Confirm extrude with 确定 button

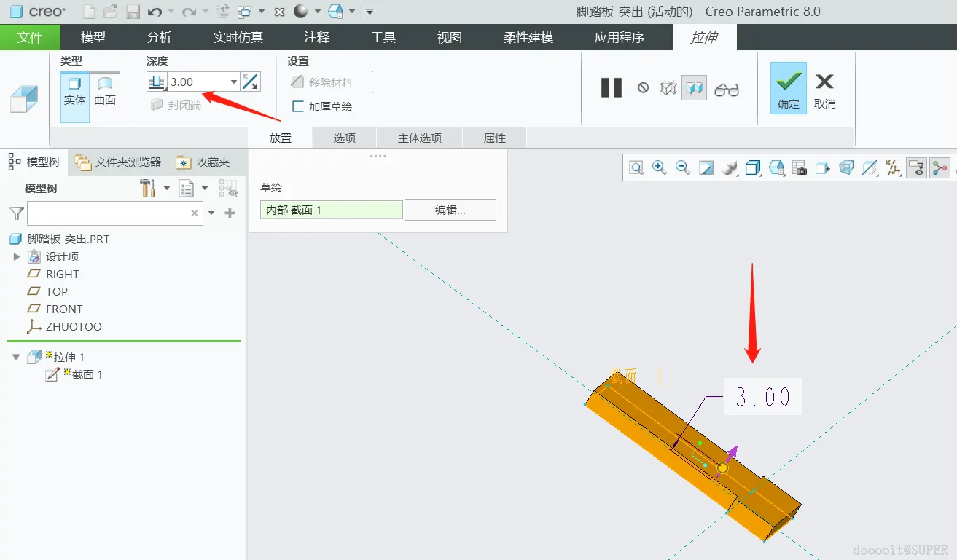(x=789, y=88)
